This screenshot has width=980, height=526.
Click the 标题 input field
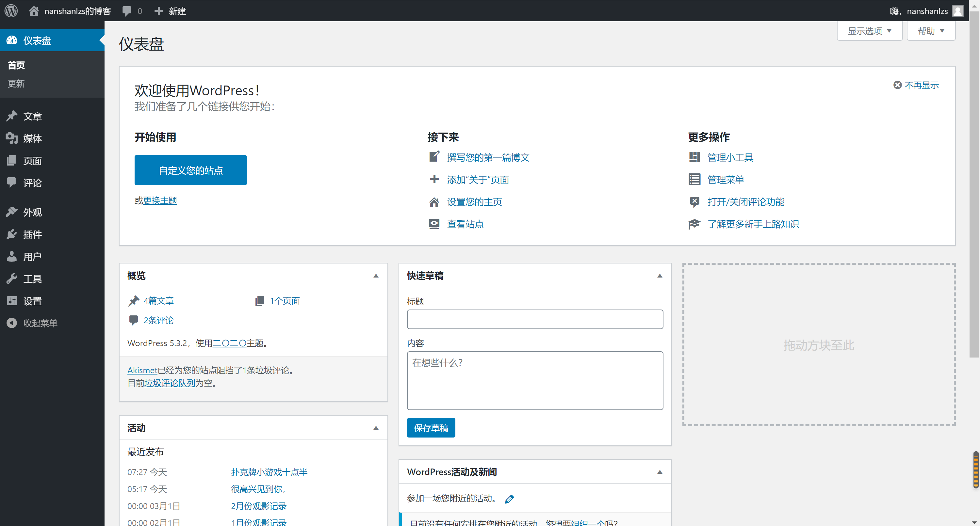tap(534, 319)
